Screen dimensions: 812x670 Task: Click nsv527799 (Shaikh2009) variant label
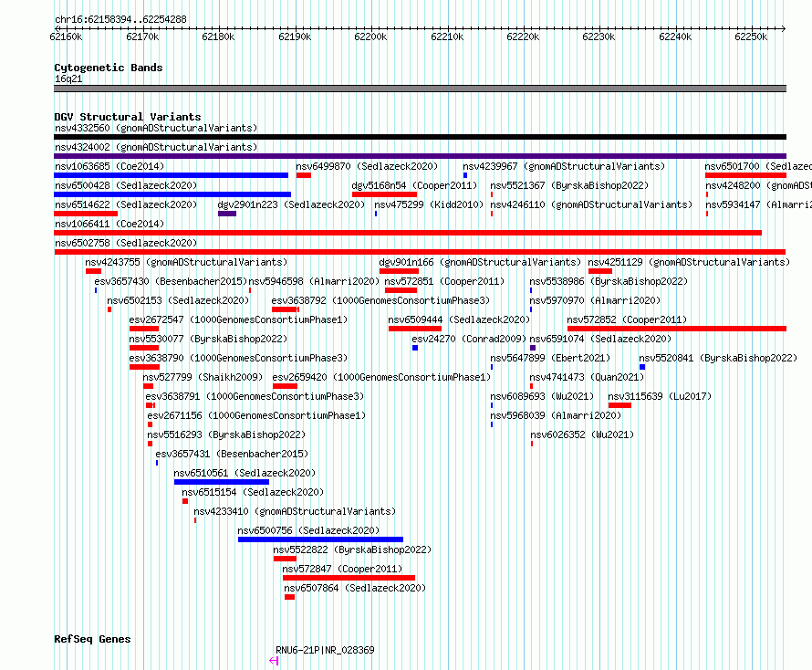pyautogui.click(x=203, y=377)
